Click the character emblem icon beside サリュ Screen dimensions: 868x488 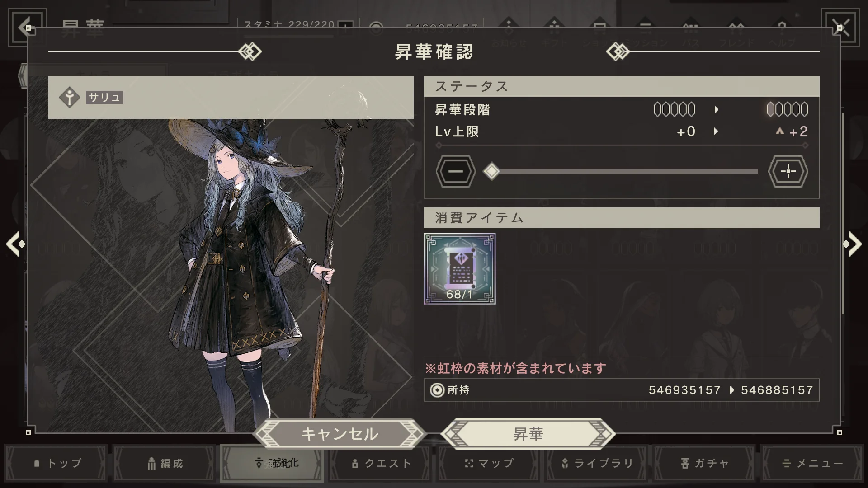(69, 97)
